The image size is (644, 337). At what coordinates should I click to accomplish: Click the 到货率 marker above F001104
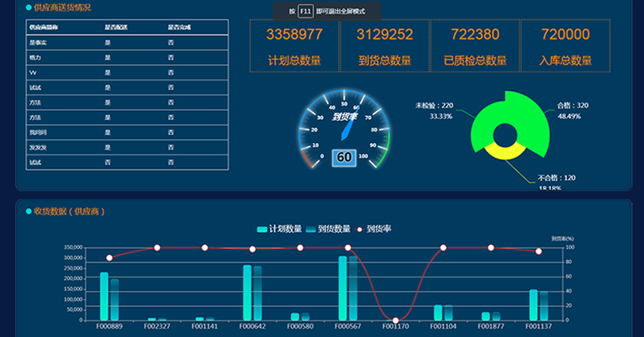coord(443,248)
